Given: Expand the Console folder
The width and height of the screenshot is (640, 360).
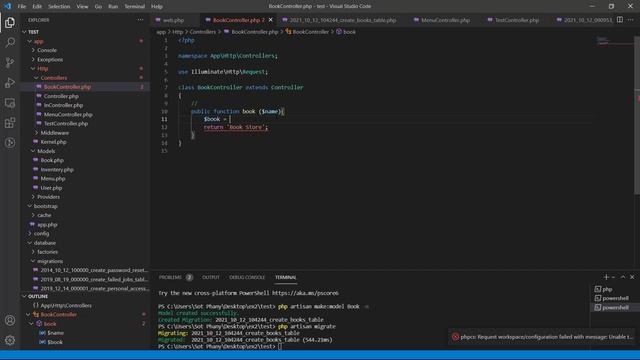Looking at the screenshot, I should (47, 50).
